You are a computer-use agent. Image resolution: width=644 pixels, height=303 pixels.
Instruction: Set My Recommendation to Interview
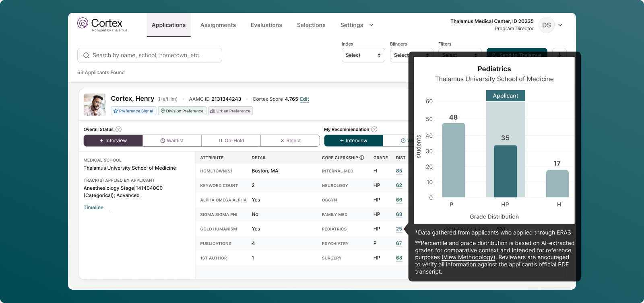point(353,141)
